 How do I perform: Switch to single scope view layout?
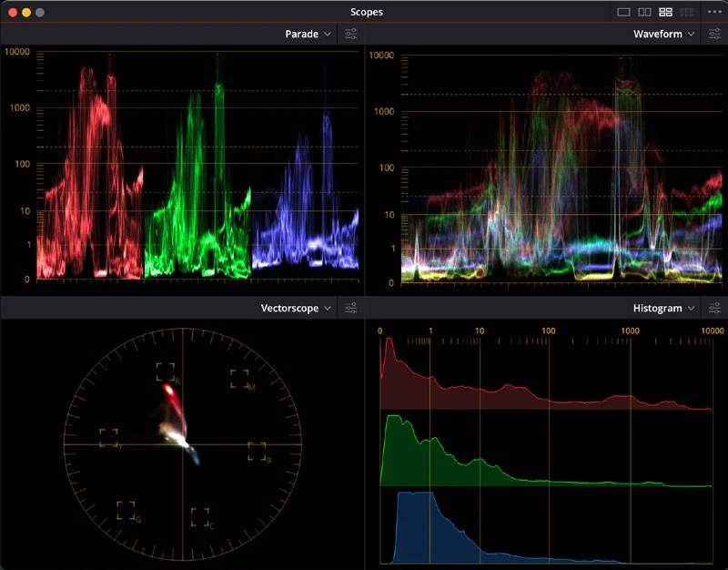[623, 12]
